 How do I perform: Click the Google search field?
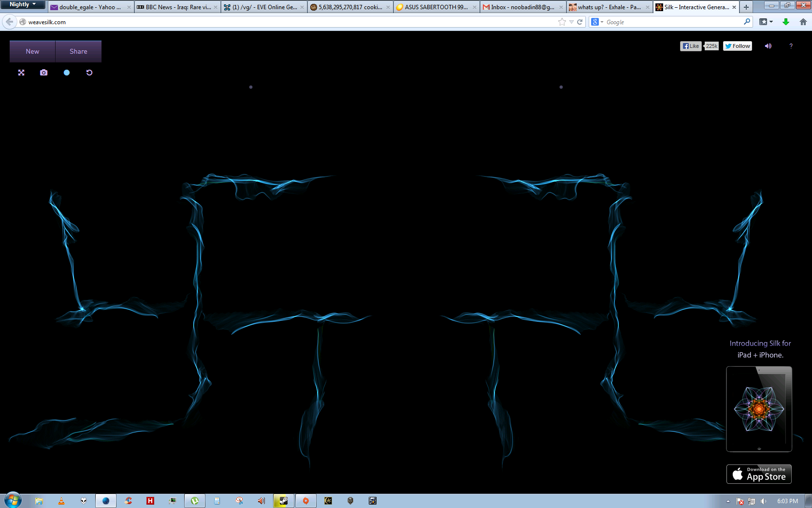pos(674,22)
